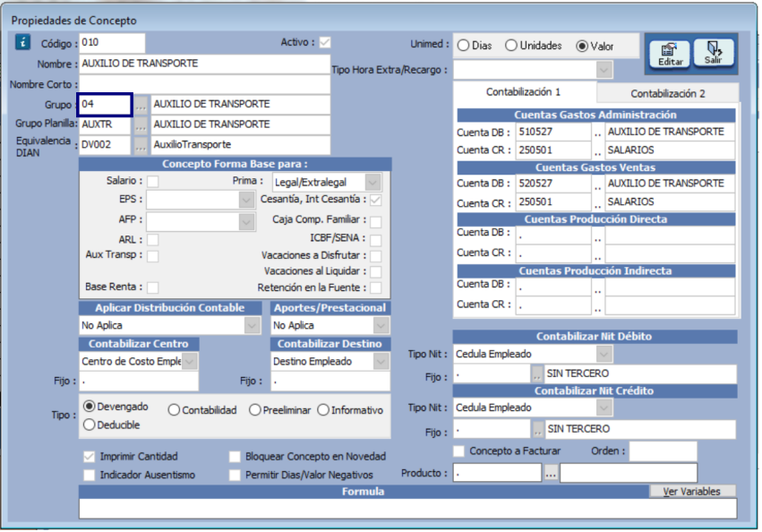The image size is (762, 532).
Task: Open Grupo lookup ellipsis button
Action: [141, 105]
